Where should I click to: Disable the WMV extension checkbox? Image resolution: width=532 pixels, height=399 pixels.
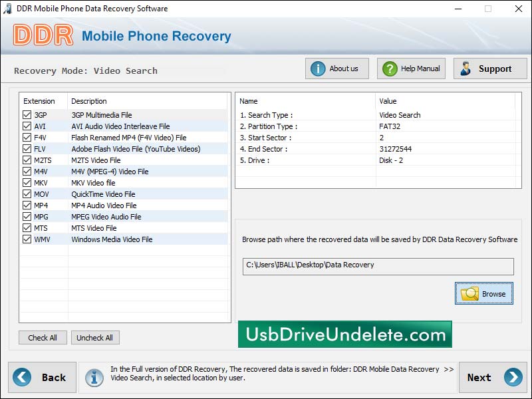pyautogui.click(x=27, y=239)
